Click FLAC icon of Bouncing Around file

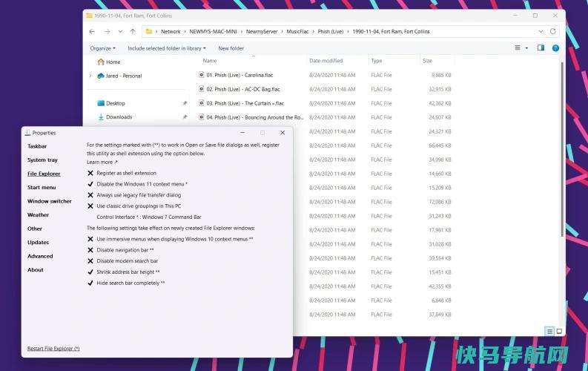201,117
